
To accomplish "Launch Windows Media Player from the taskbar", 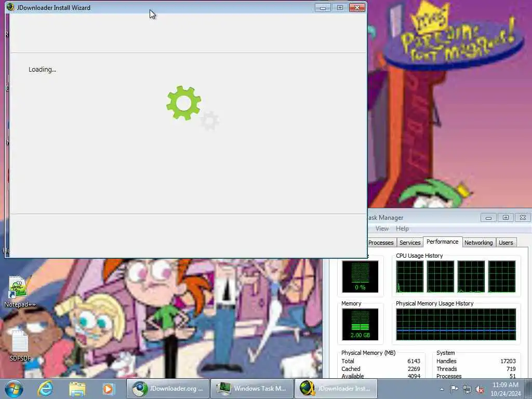I will click(109, 389).
